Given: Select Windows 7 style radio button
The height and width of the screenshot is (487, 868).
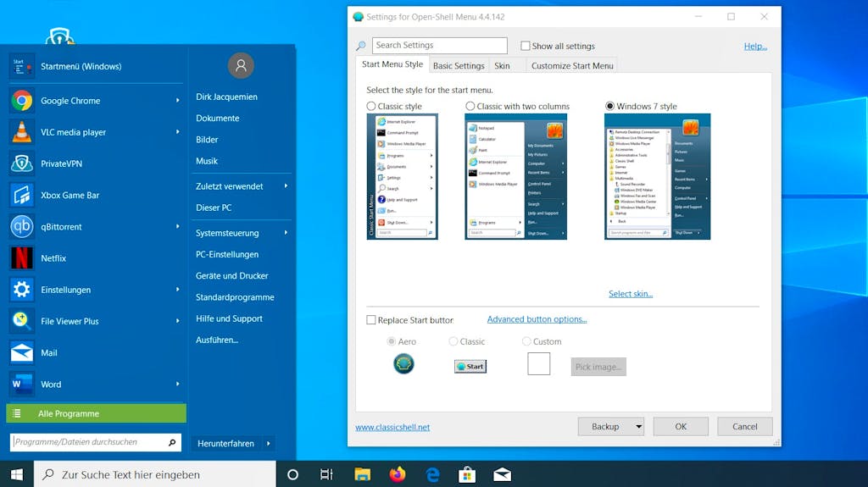Looking at the screenshot, I should (610, 106).
